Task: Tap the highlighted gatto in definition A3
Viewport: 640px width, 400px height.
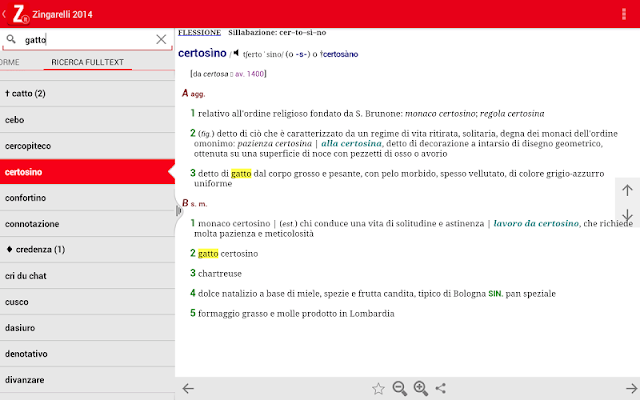Action: 241,173
